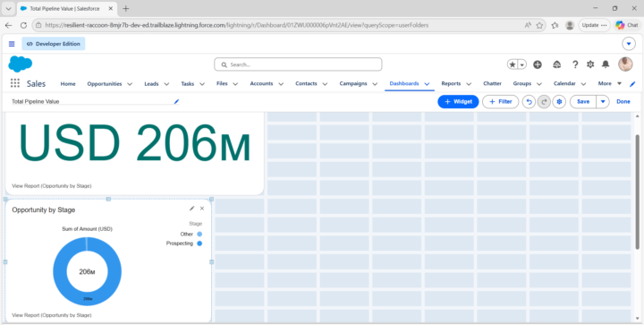
Task: Open dashboard properties gear icon
Action: [x=559, y=101]
